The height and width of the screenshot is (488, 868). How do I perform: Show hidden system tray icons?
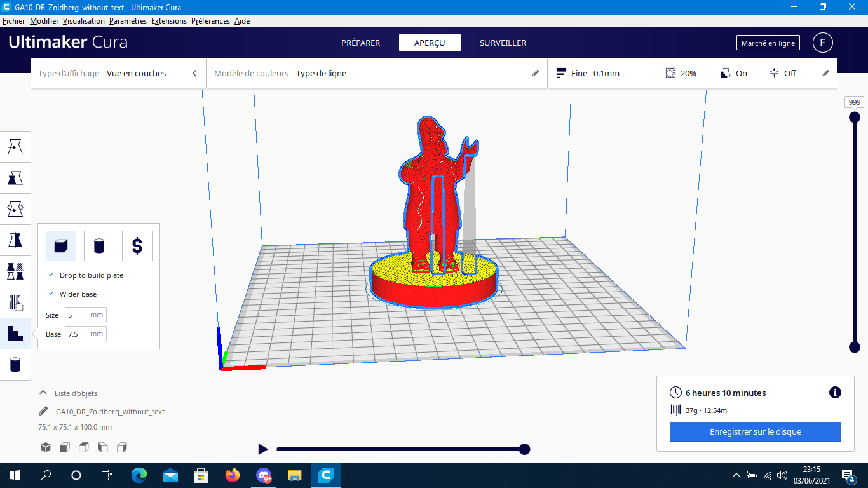[736, 475]
